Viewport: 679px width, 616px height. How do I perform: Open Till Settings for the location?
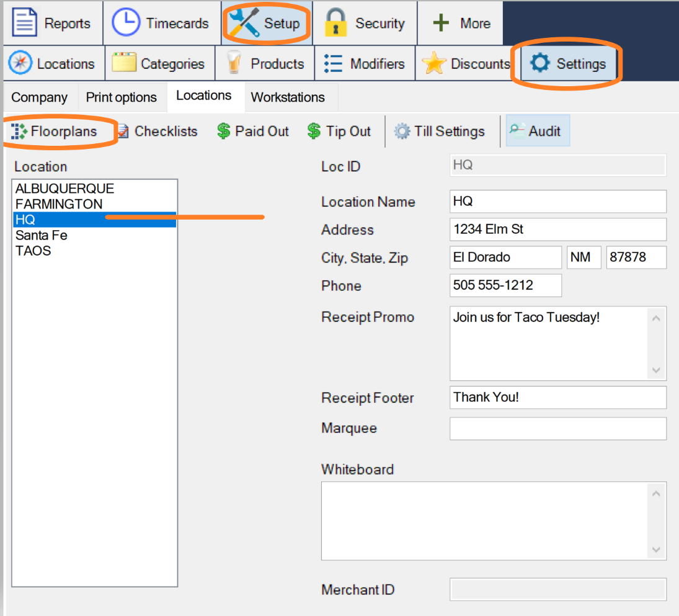pos(440,132)
